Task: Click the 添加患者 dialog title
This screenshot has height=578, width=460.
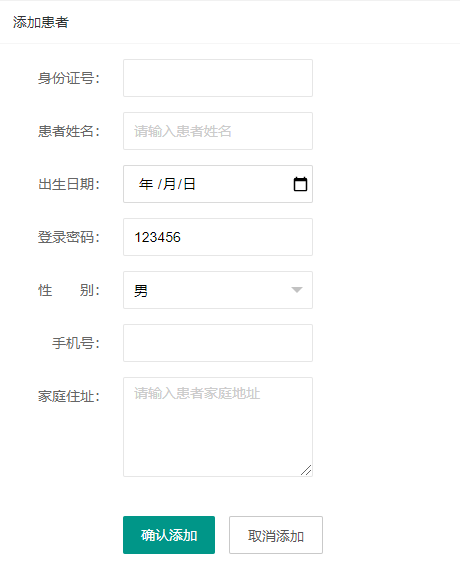Action: (x=41, y=22)
